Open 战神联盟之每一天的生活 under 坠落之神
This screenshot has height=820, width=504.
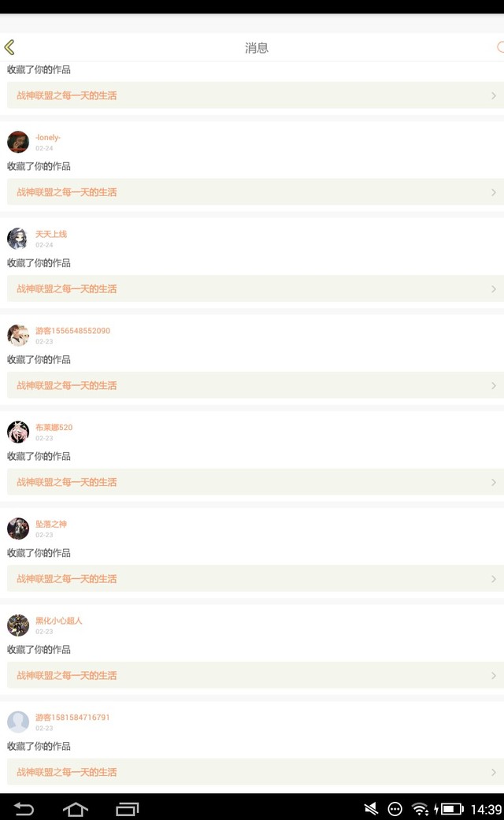(x=67, y=579)
